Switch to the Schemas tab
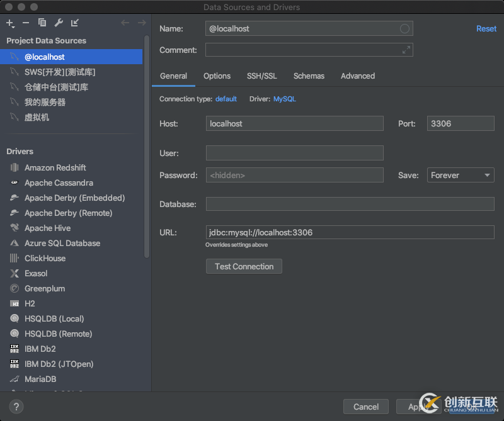 pyautogui.click(x=309, y=76)
